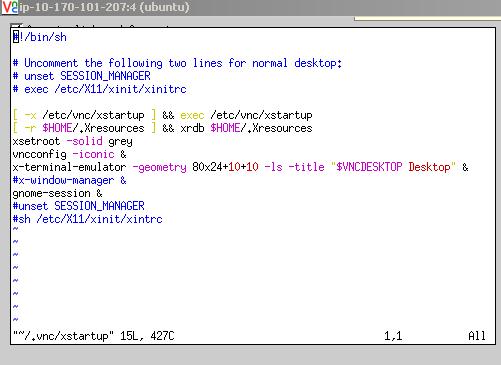The height and width of the screenshot is (365, 501).
Task: Click the line "# exec /etc/X11/xinit/xinitrc"
Action: [x=100, y=89]
